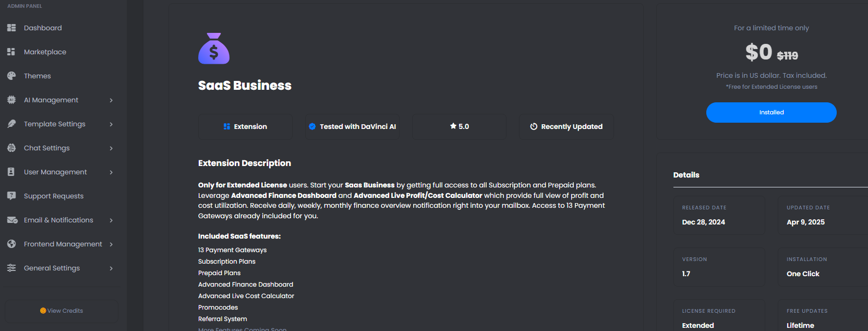Image resolution: width=868 pixels, height=331 pixels.
Task: Click the AI Management chip icon
Action: (11, 100)
